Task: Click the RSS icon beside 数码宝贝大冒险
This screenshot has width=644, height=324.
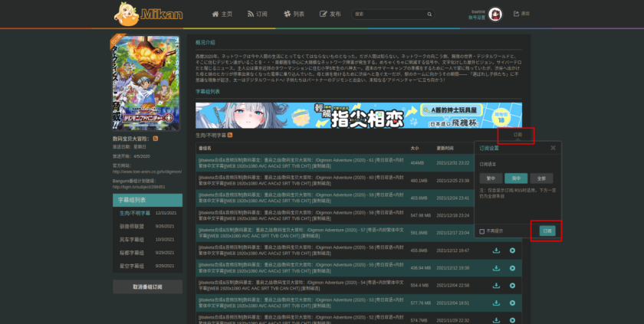Action: 155,139
